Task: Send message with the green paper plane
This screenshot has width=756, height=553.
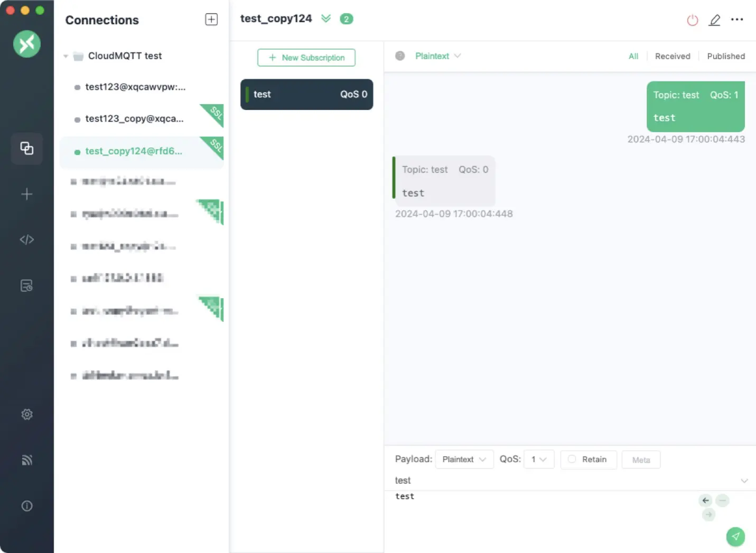Action: pyautogui.click(x=736, y=537)
